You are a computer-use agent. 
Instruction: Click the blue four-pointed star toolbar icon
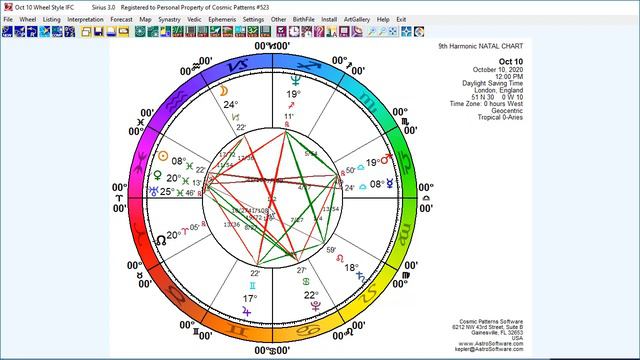click(406, 31)
